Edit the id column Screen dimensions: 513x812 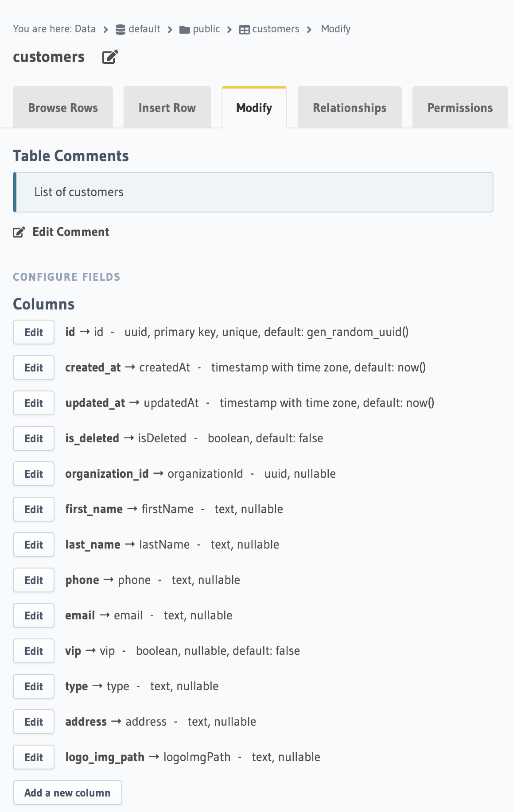click(x=34, y=332)
